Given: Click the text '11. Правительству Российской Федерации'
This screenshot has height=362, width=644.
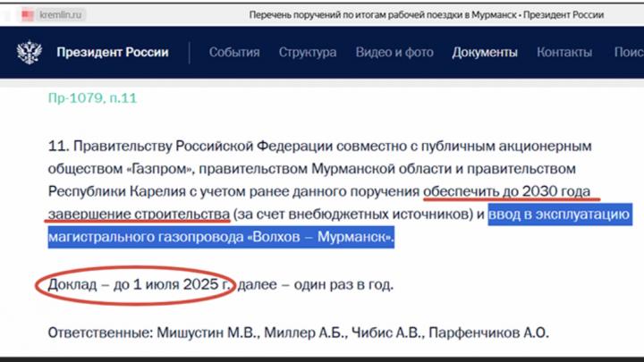Looking at the screenshot, I should pos(191,146).
